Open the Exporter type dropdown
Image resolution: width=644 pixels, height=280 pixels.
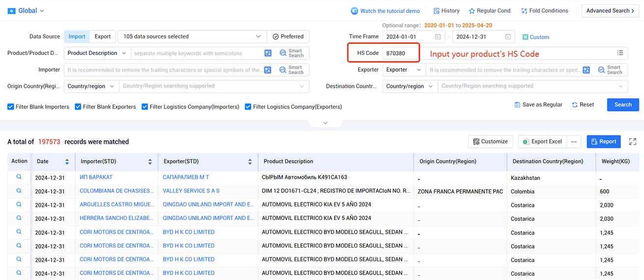pos(404,70)
